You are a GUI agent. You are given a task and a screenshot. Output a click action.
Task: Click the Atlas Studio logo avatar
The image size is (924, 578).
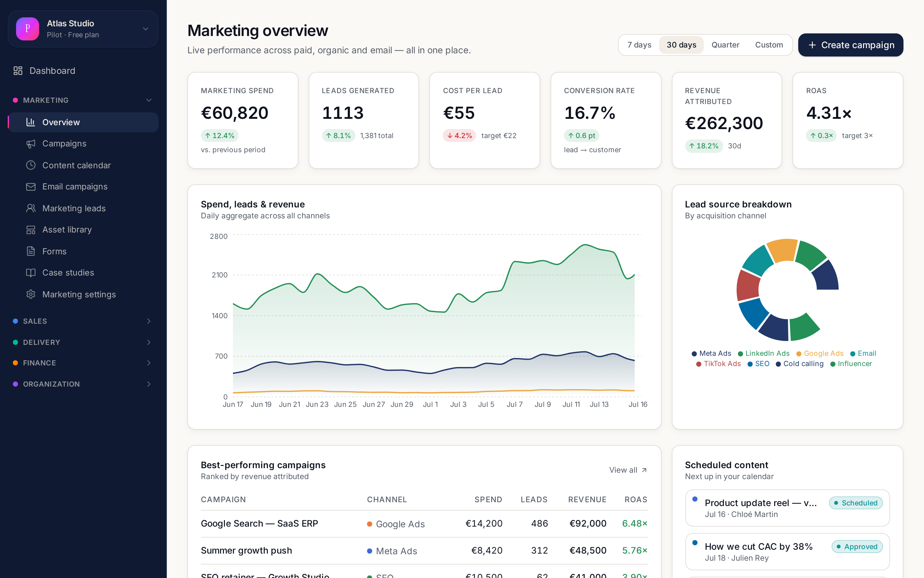(x=28, y=29)
